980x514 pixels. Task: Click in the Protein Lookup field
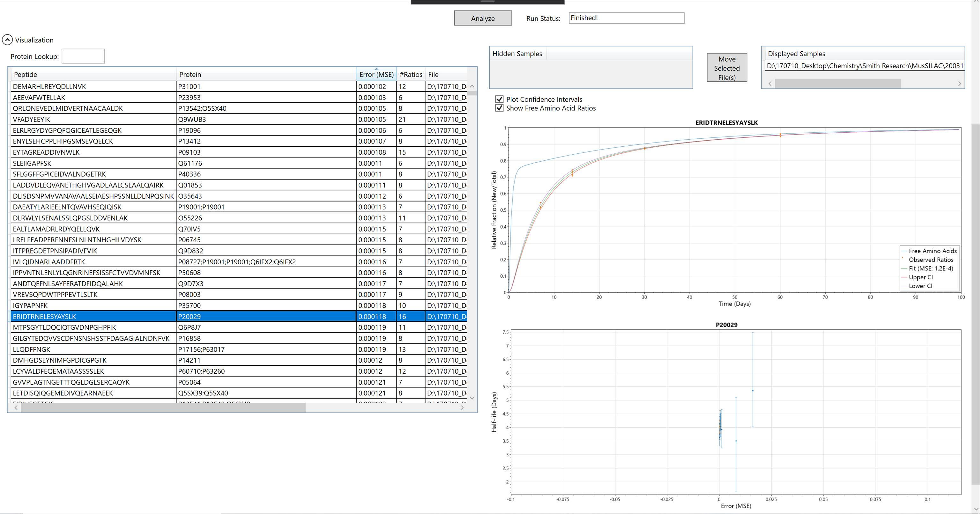pos(83,56)
